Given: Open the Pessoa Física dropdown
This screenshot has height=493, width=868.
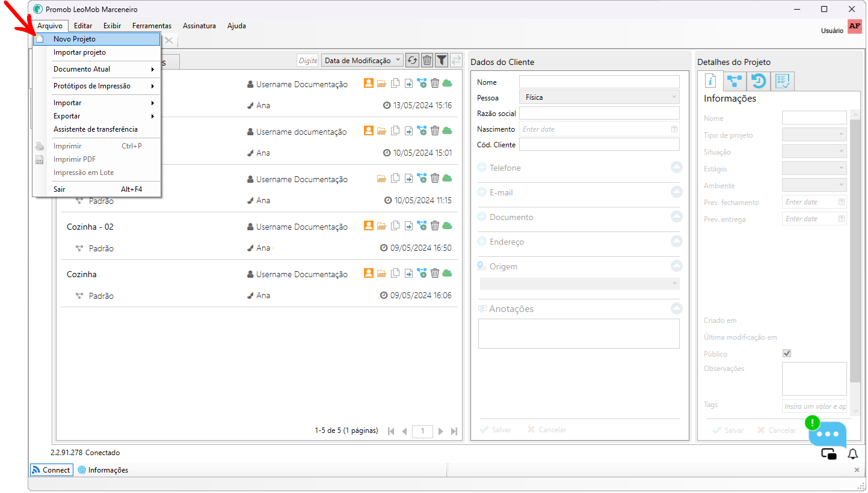Looking at the screenshot, I should point(599,97).
